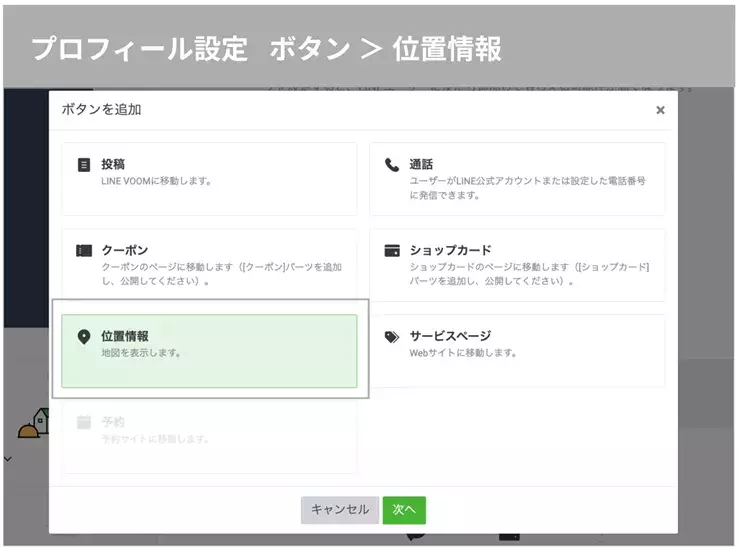
Task: Choose the サービスページ option title
Action: (450, 336)
